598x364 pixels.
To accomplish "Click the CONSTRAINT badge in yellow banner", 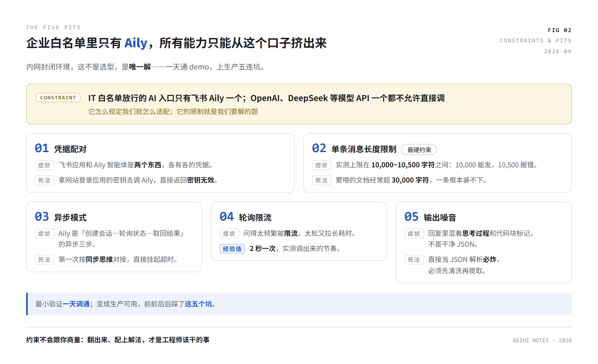I will (x=58, y=98).
